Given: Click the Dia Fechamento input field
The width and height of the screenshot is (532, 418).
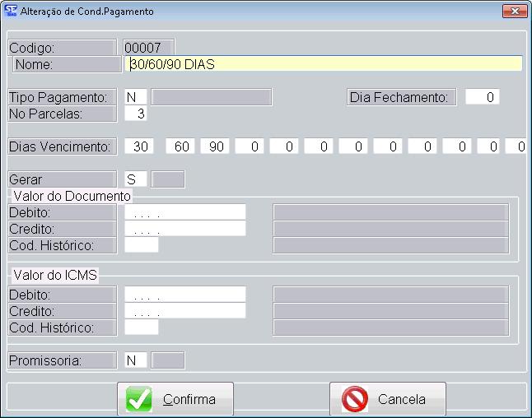Looking at the screenshot, I should click(483, 97).
